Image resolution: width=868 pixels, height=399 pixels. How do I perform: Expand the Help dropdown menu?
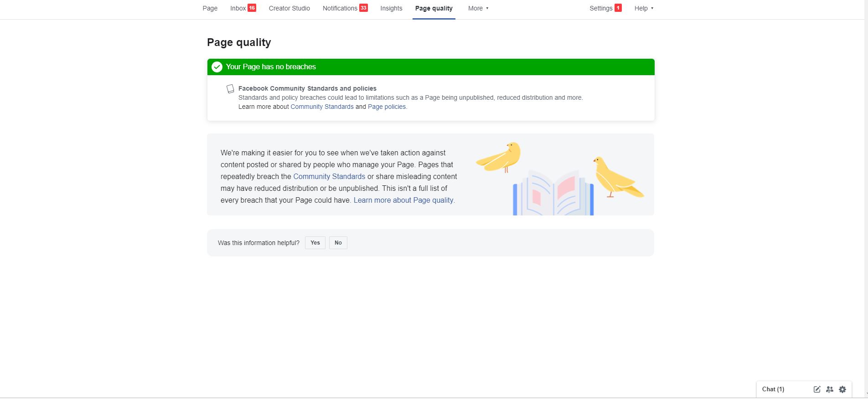(644, 8)
